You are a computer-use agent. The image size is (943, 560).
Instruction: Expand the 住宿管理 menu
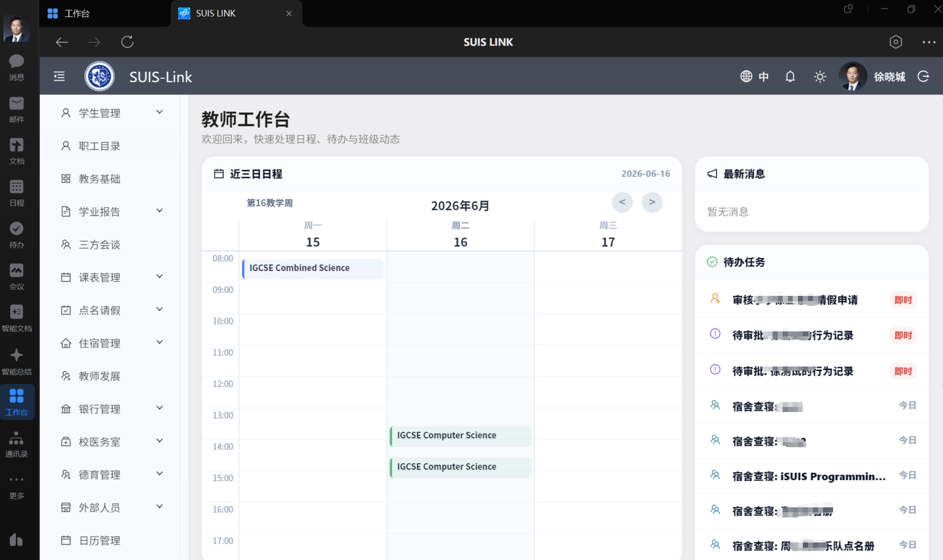click(112, 343)
